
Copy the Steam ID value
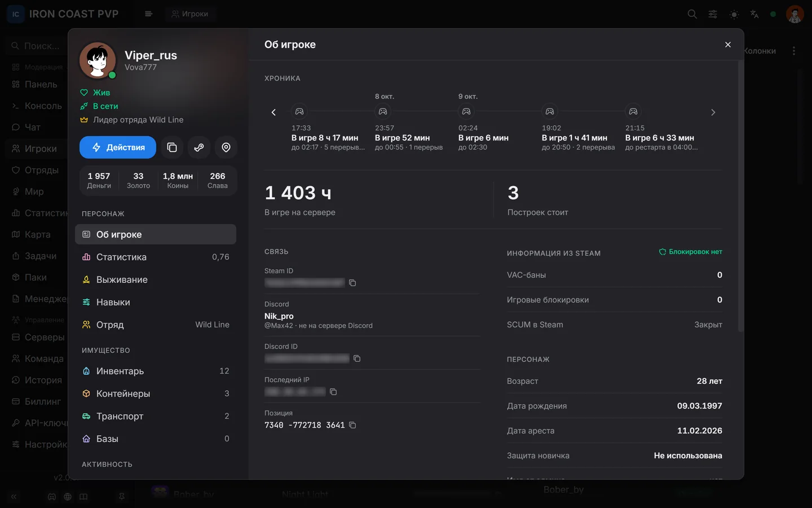pos(352,283)
